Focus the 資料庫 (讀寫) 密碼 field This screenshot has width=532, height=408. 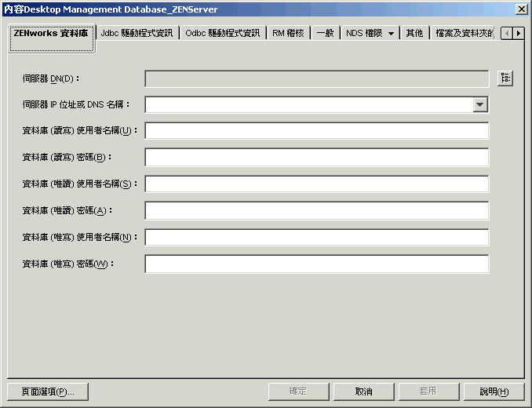tap(316, 157)
